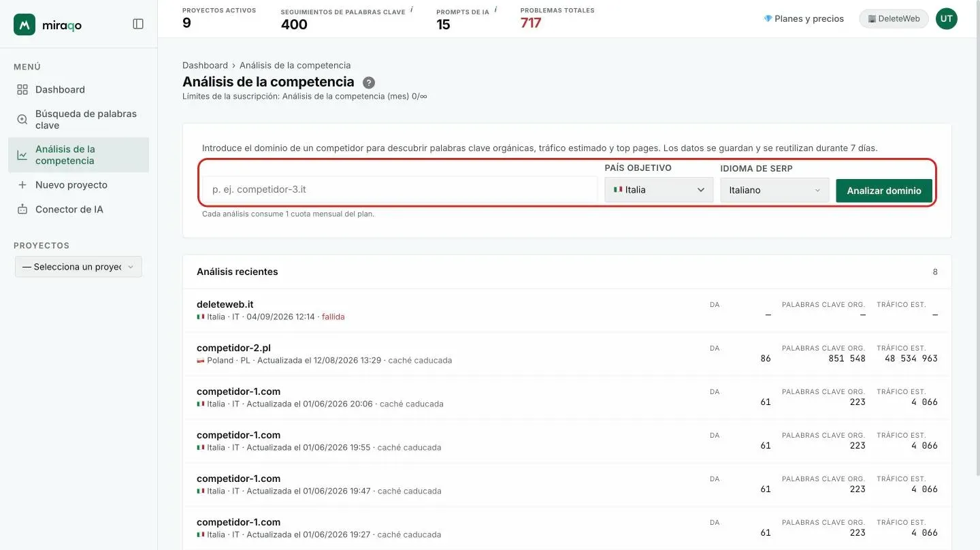Click the miraqo logo icon
The width and height of the screenshot is (980, 550).
tap(24, 25)
